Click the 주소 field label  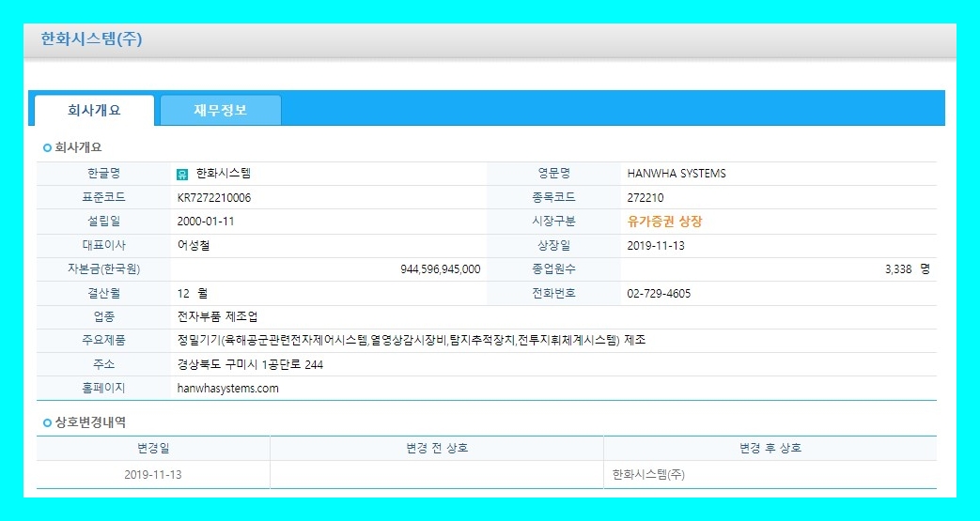click(103, 364)
